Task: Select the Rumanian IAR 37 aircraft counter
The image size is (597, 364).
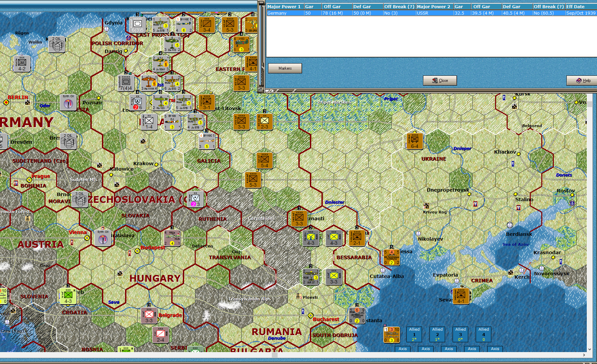Action: pos(311,277)
